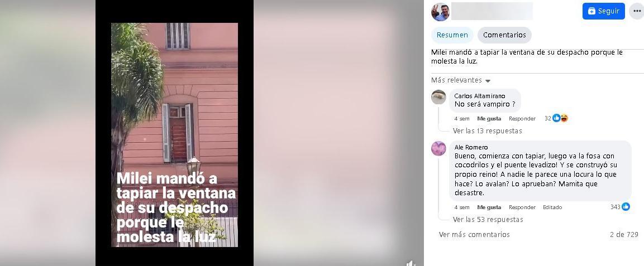This screenshot has width=644, height=266.
Task: Switch to the Resumen tab
Action: pos(452,35)
